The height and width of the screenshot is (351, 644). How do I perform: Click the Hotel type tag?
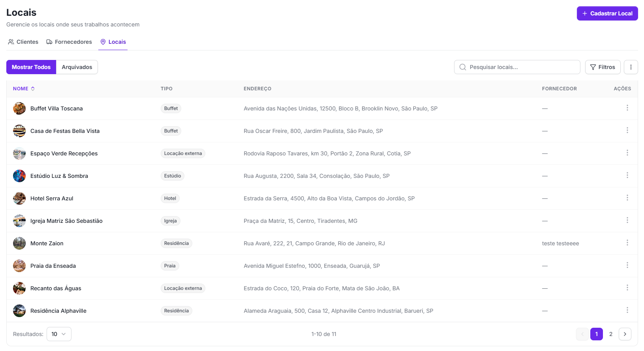(170, 198)
